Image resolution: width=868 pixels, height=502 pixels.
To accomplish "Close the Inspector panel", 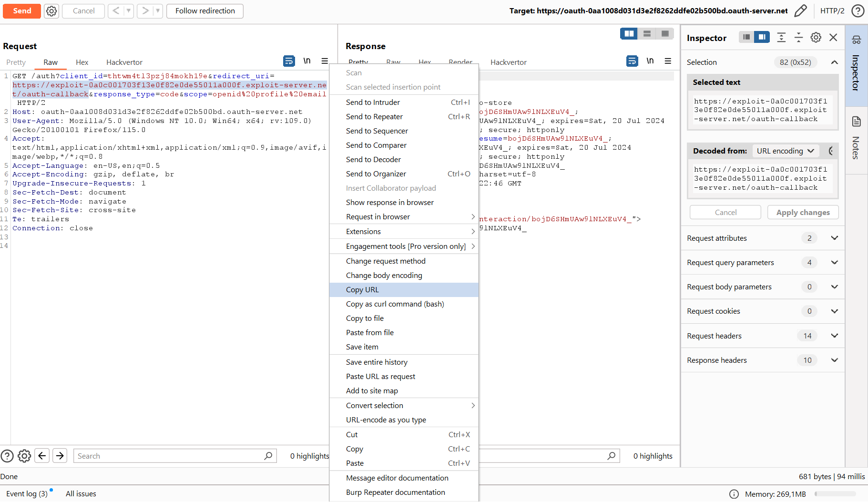I will [x=833, y=37].
